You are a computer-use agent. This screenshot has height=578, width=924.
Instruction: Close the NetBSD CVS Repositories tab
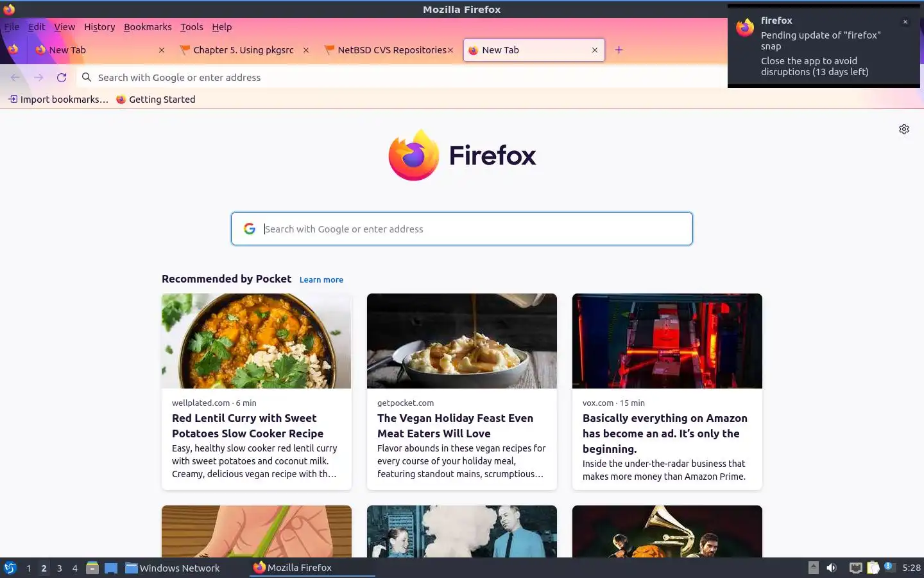[450, 50]
